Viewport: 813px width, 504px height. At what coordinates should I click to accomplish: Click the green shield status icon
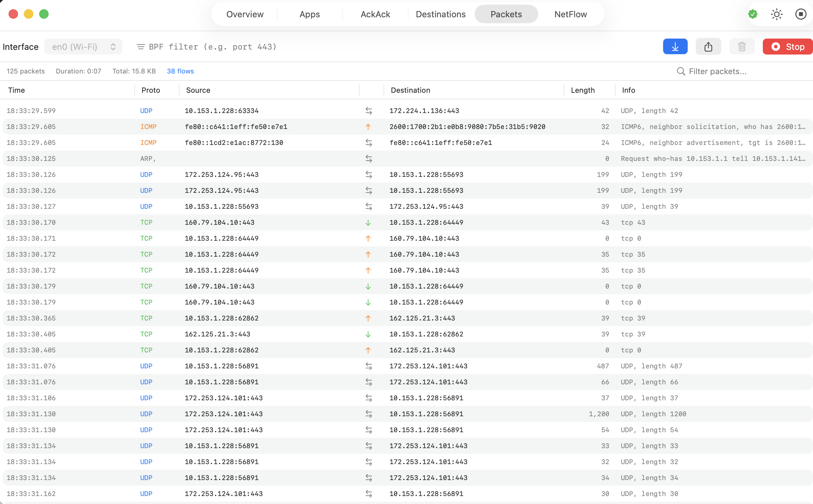coord(753,14)
